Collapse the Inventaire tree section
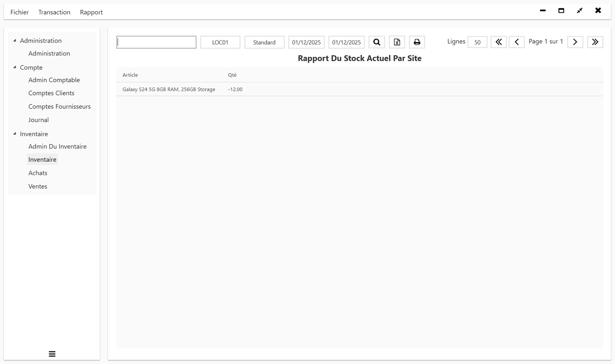The width and height of the screenshot is (615, 364). click(15, 134)
